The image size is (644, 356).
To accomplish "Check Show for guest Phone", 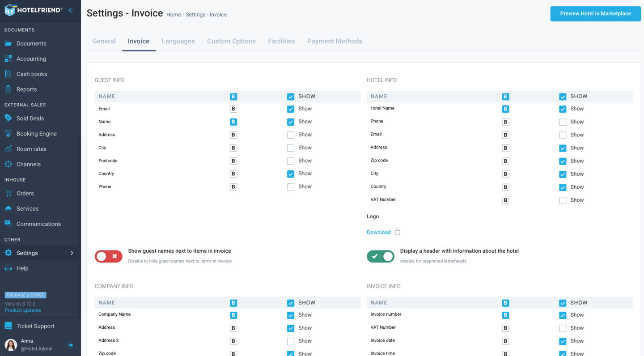I will (291, 186).
